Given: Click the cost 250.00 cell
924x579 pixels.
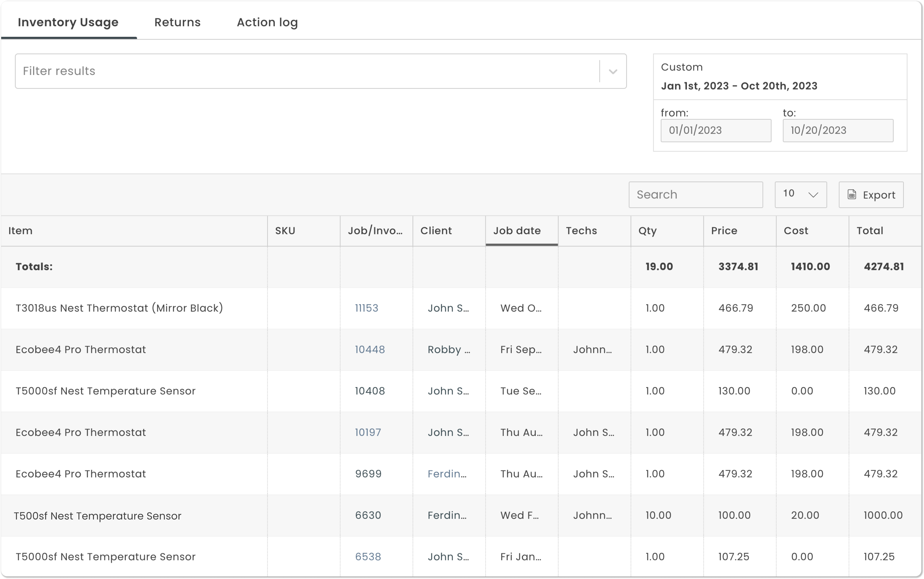Looking at the screenshot, I should [x=808, y=308].
